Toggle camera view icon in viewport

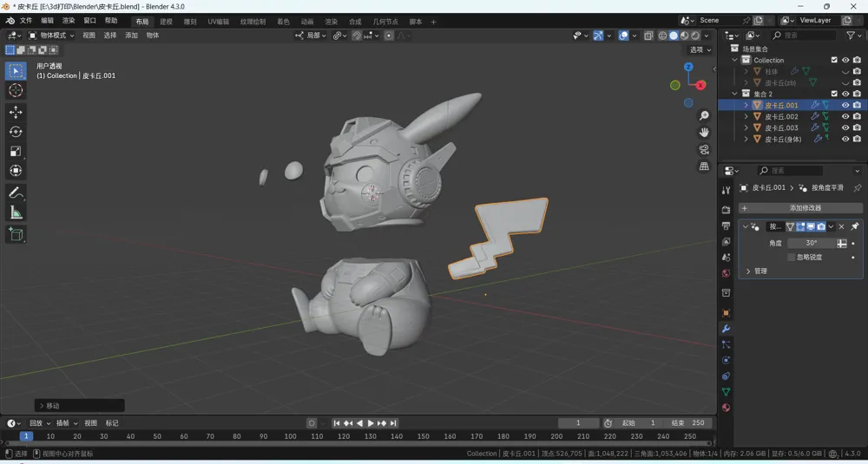[x=704, y=149]
